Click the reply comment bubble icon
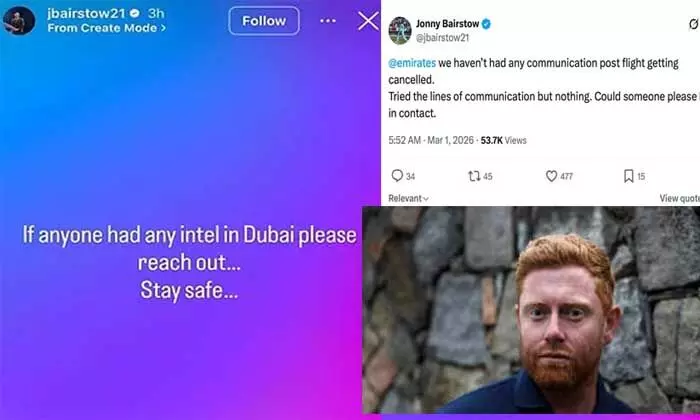The height and width of the screenshot is (420, 700). [397, 176]
